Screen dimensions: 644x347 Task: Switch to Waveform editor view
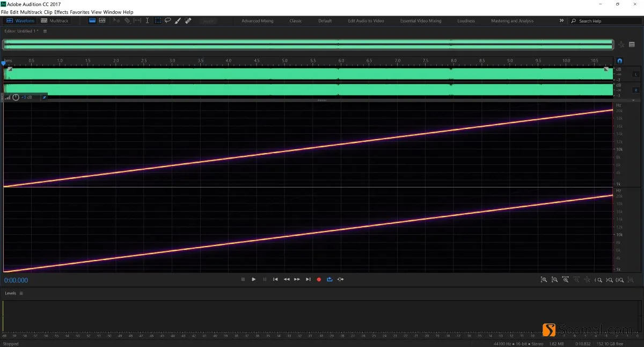tap(20, 21)
